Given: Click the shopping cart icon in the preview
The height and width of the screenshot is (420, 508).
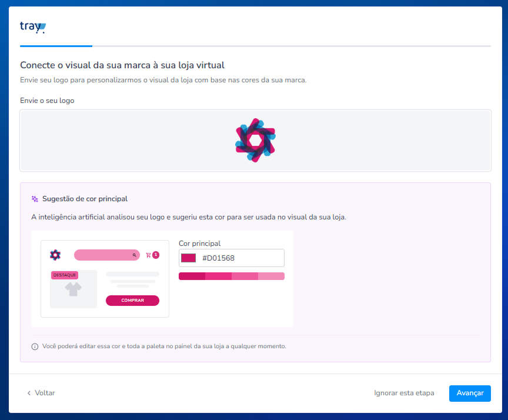Looking at the screenshot, I should pos(148,255).
